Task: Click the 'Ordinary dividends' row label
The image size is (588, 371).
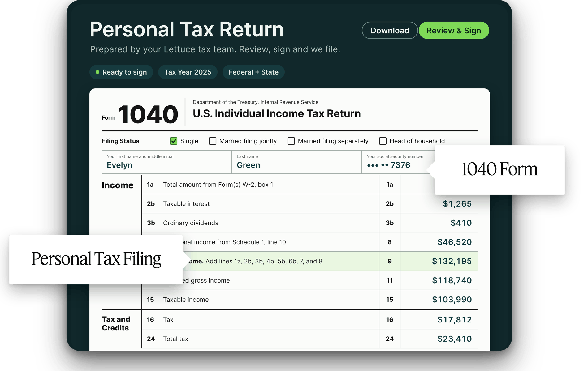Action: click(x=191, y=223)
